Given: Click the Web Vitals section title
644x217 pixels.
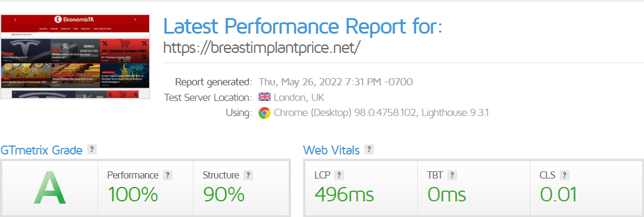Looking at the screenshot, I should click(x=331, y=150).
